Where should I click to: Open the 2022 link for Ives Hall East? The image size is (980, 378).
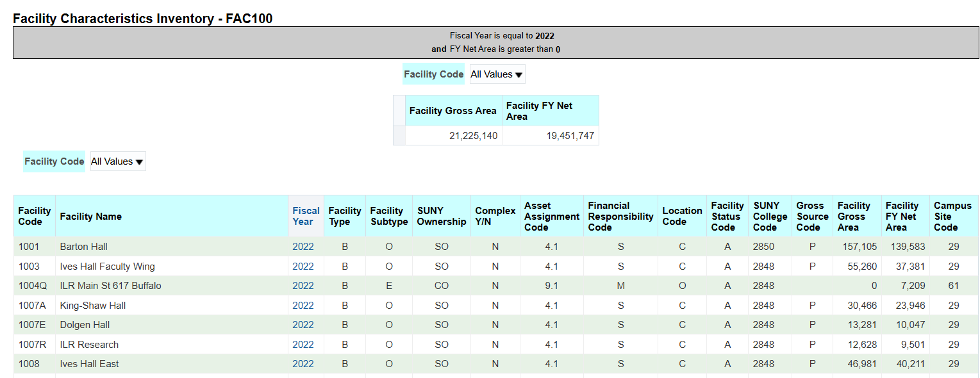[x=303, y=363]
